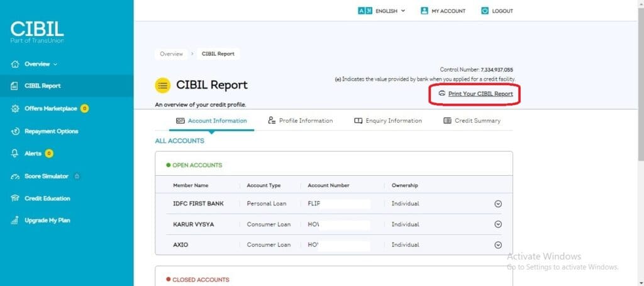This screenshot has height=286, width=644.
Task: Click the Account Number column header
Action: [x=328, y=186]
